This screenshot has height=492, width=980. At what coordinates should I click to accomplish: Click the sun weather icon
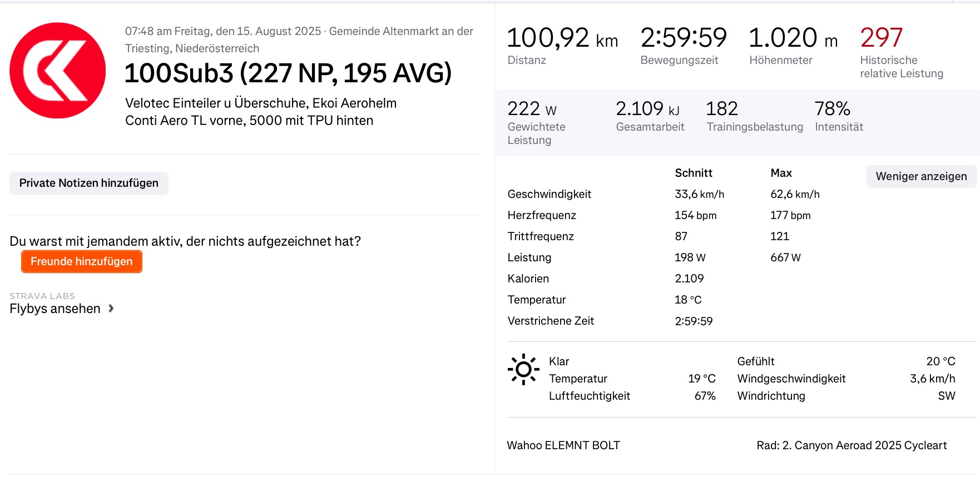[x=523, y=369]
